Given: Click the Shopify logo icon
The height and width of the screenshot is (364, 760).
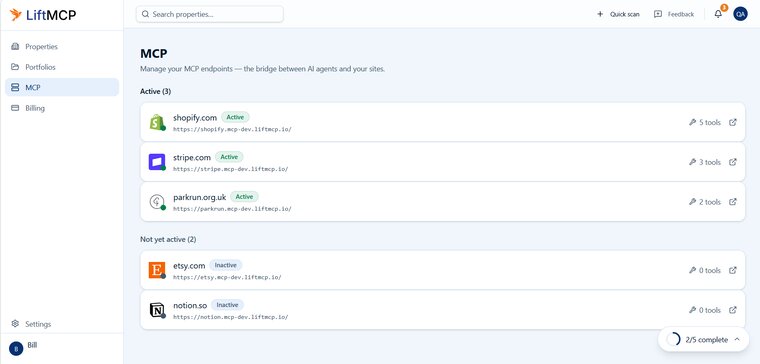Looking at the screenshot, I should click(x=157, y=122).
